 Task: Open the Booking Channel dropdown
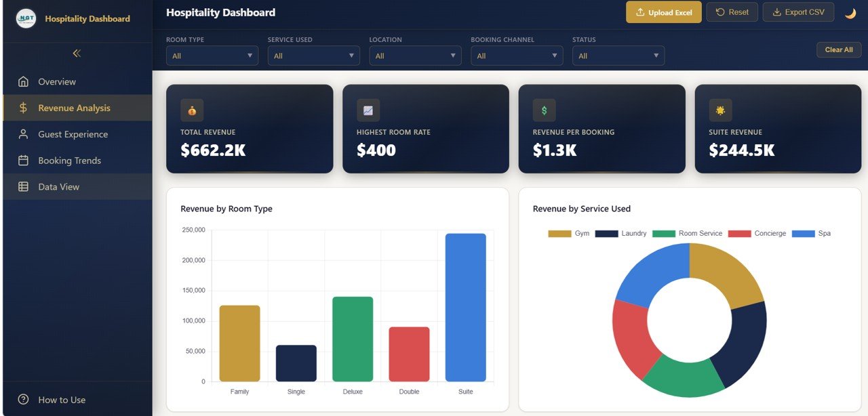(517, 56)
